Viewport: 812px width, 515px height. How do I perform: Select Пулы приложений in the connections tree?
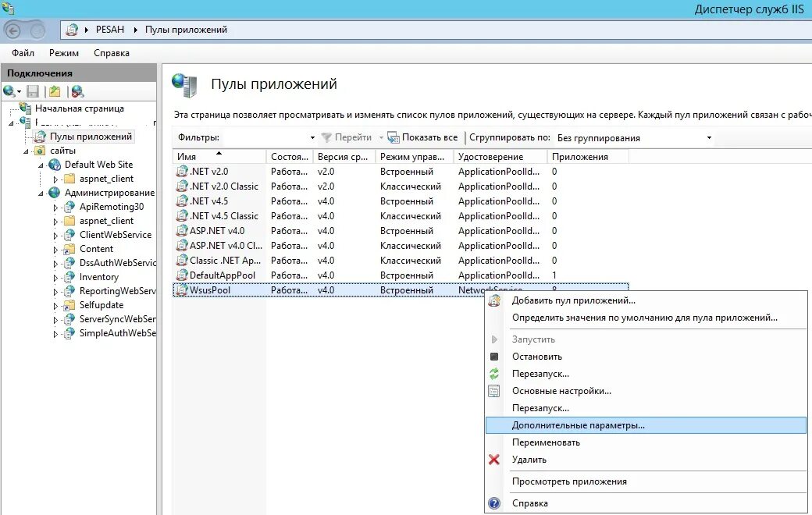click(91, 137)
